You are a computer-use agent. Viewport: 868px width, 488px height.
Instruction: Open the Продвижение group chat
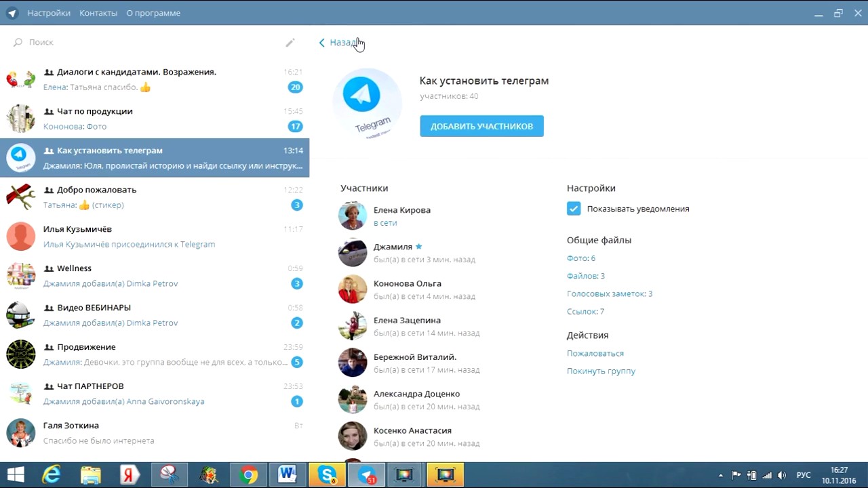[x=155, y=354]
